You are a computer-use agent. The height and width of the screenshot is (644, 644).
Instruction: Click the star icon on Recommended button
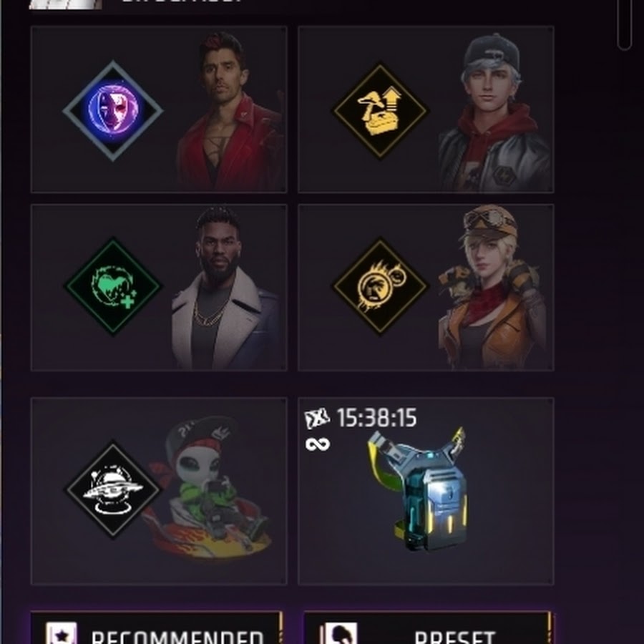click(62, 634)
